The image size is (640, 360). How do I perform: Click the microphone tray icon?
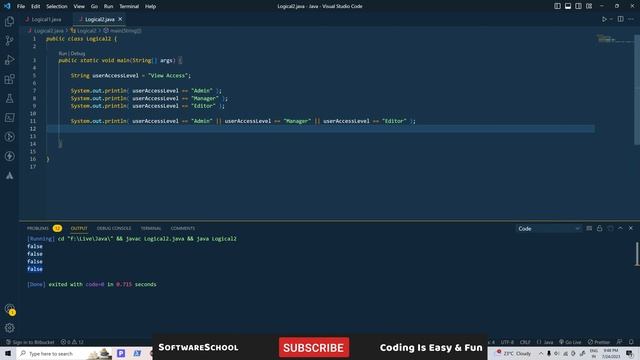click(549, 353)
